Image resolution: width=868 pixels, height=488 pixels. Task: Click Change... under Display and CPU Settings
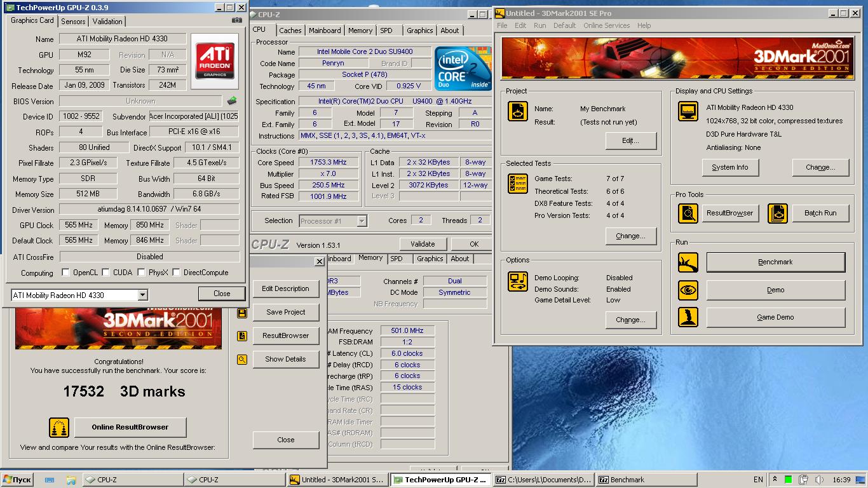[x=820, y=168]
